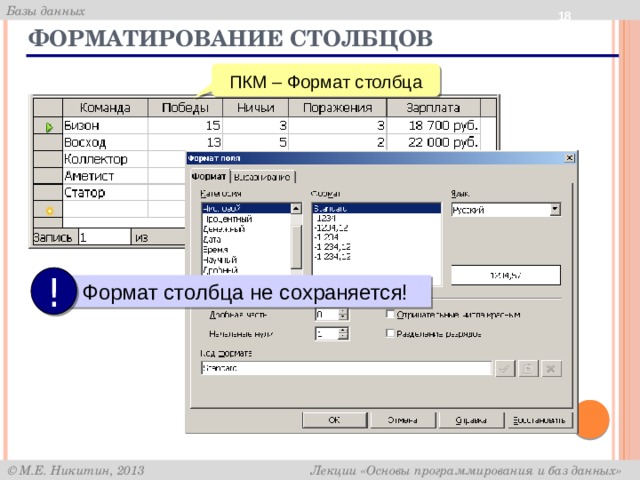Click the edit comment icon next to format code
This screenshot has height=480, width=640.
pos(528,369)
